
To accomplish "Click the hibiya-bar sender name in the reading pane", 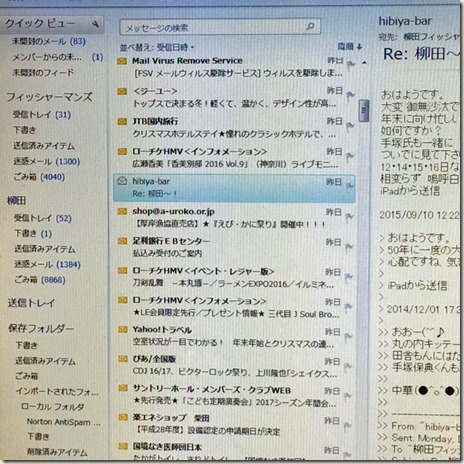I will click(405, 21).
